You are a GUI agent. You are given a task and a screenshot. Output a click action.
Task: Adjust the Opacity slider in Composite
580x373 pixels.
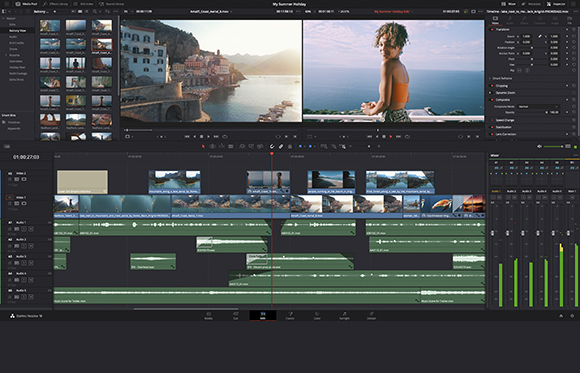(x=532, y=112)
